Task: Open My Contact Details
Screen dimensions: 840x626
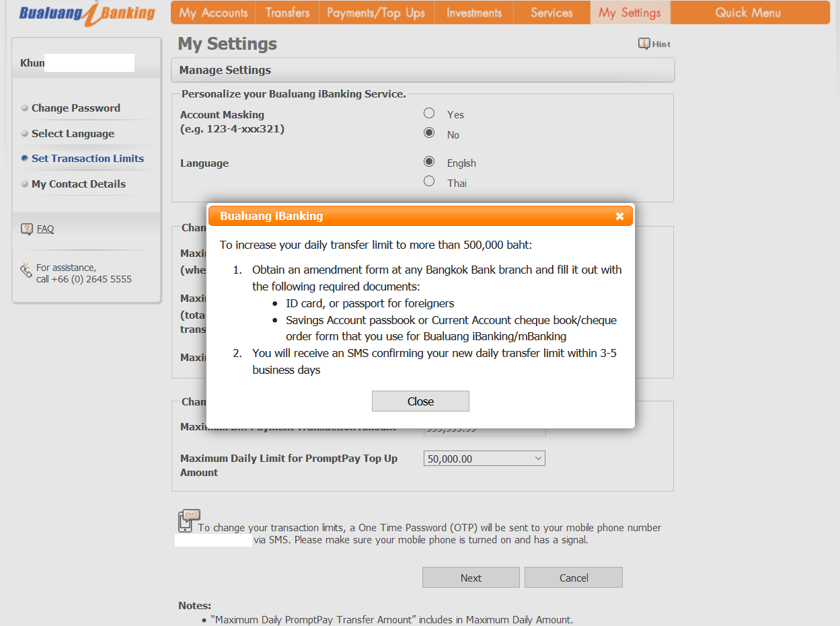Action: coord(79,184)
